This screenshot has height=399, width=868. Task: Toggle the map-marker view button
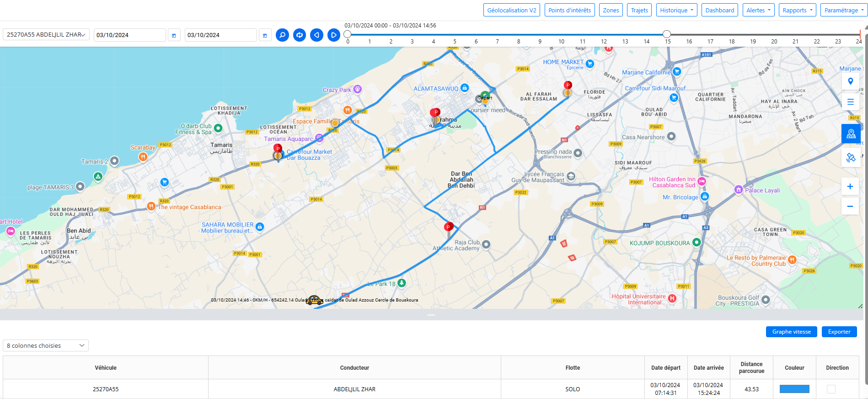851,134
